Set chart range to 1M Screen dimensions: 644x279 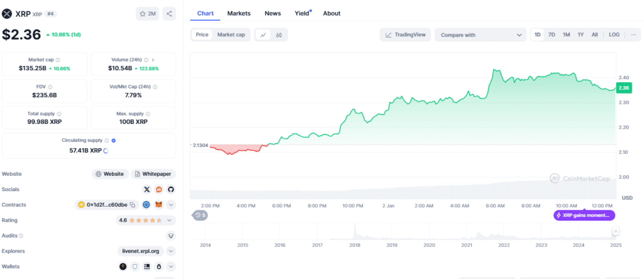pos(567,35)
